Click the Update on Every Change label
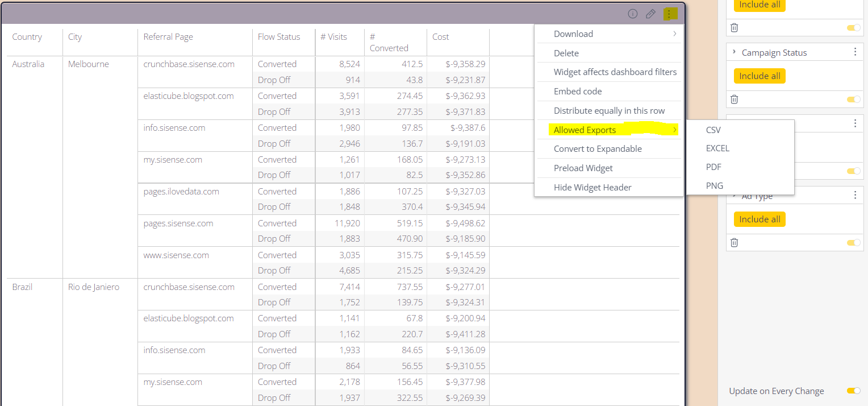Screen dimensions: 868x406 pos(777,391)
